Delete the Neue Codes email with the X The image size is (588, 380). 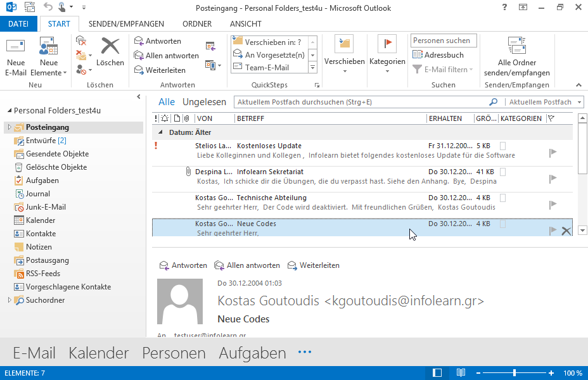(x=566, y=231)
